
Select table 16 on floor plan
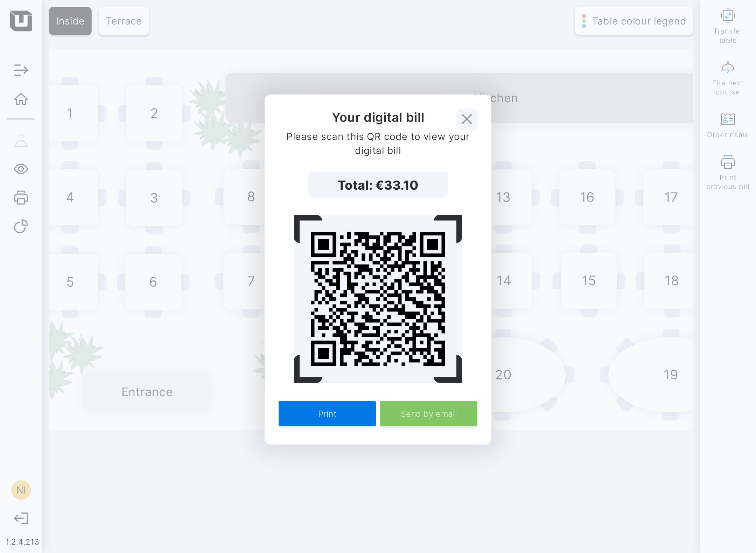pos(587,197)
